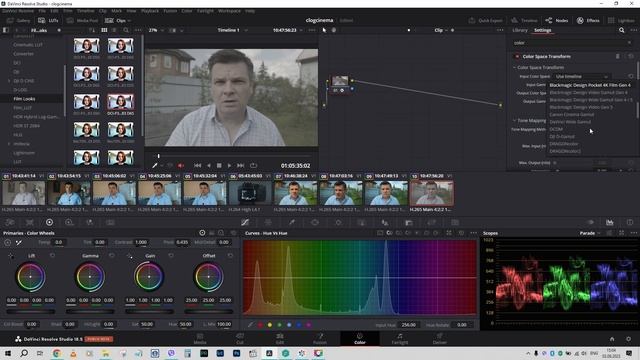640x360 pixels.
Task: Collapse the Color Space Transform section
Action: click(514, 67)
